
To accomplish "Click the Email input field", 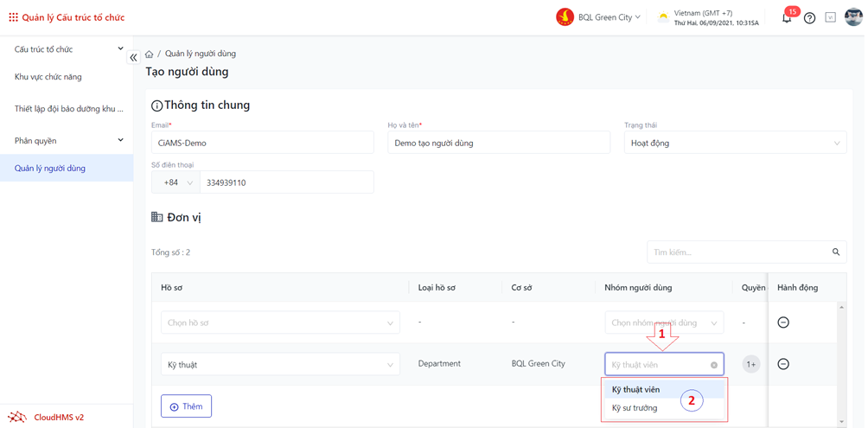I will click(x=262, y=143).
